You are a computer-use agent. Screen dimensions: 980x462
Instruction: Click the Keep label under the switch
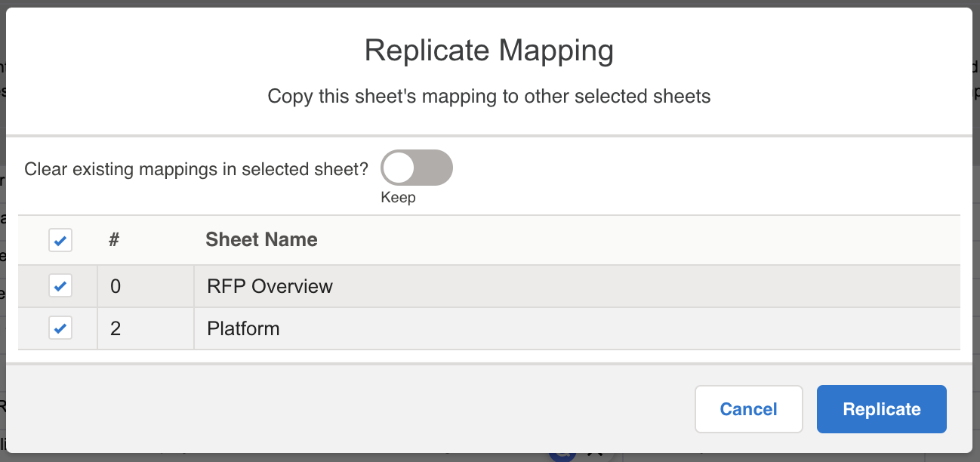[398, 198]
